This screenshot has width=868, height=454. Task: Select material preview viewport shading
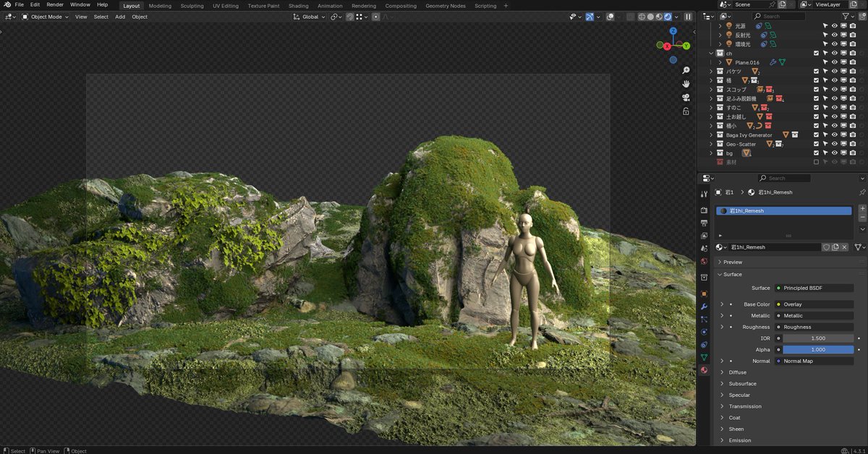click(x=659, y=17)
